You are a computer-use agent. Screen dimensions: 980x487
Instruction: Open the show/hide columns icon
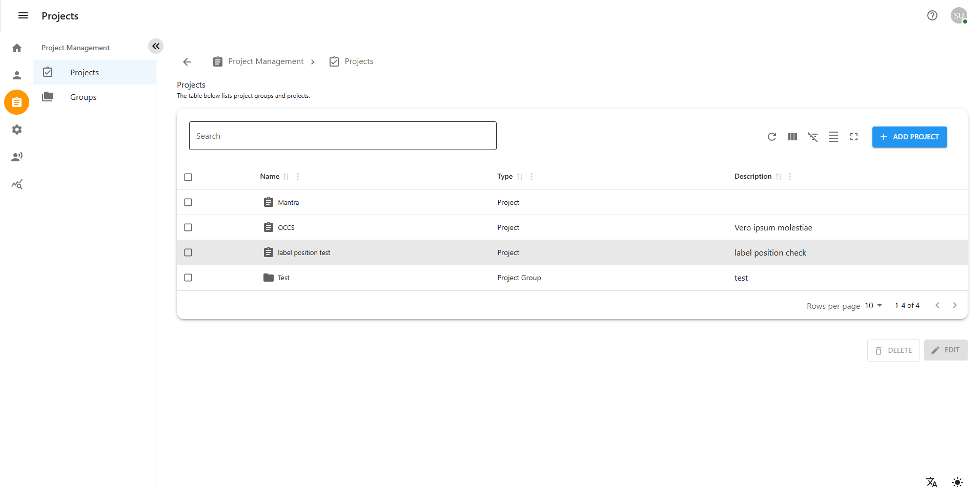pos(792,137)
